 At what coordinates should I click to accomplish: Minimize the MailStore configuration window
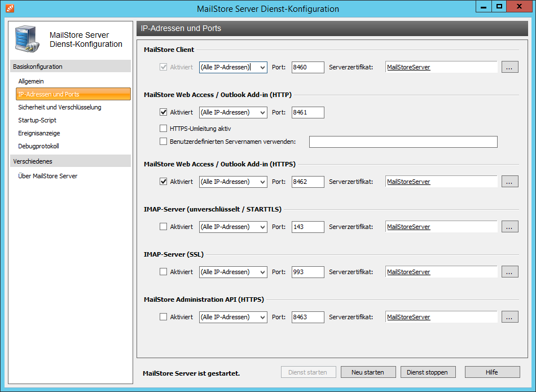[x=484, y=7]
